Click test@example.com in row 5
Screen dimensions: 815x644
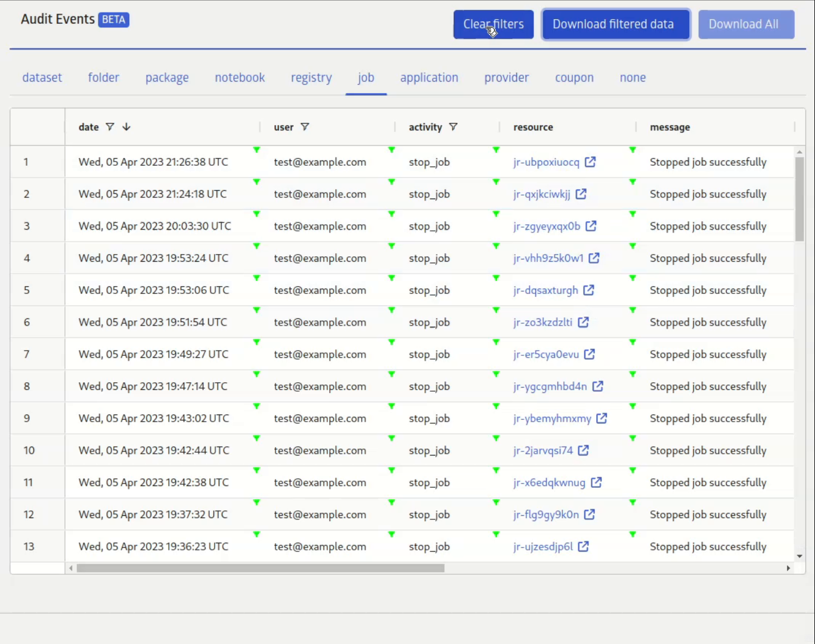coord(320,290)
